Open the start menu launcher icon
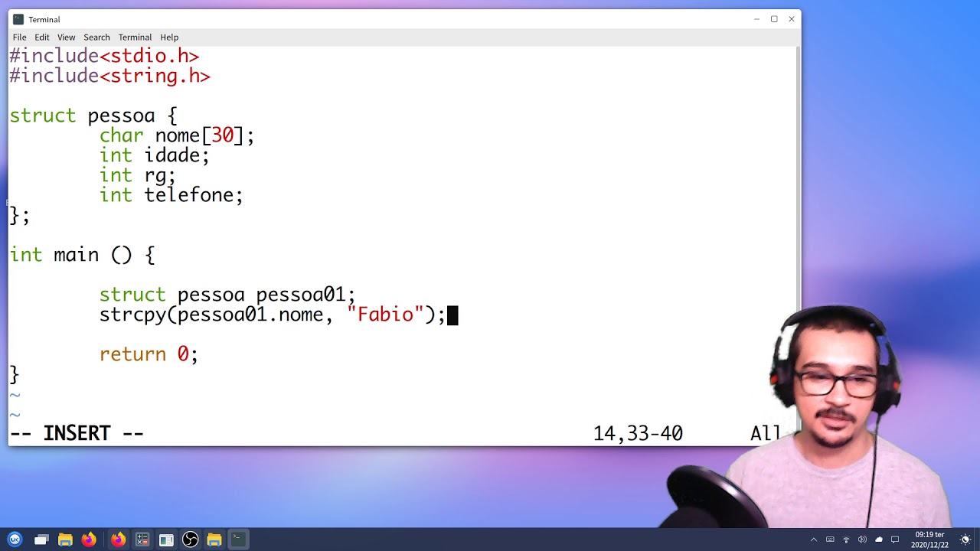The height and width of the screenshot is (551, 980). click(x=15, y=540)
